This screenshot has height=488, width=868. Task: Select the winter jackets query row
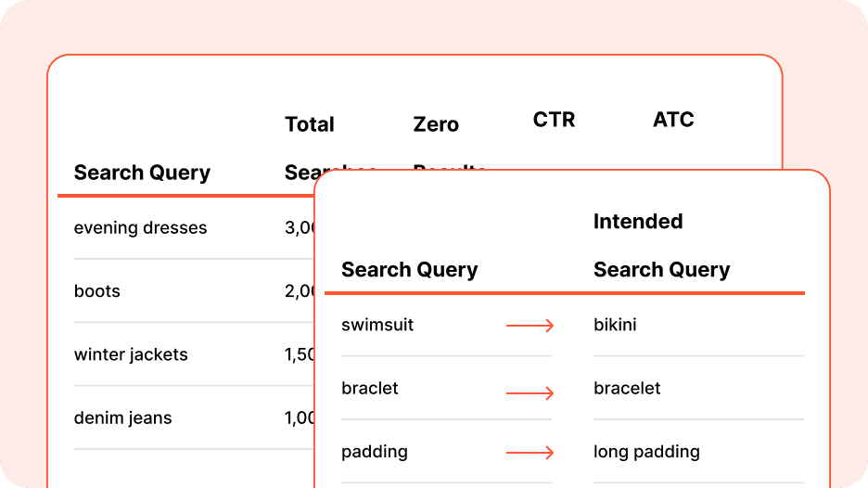[131, 354]
